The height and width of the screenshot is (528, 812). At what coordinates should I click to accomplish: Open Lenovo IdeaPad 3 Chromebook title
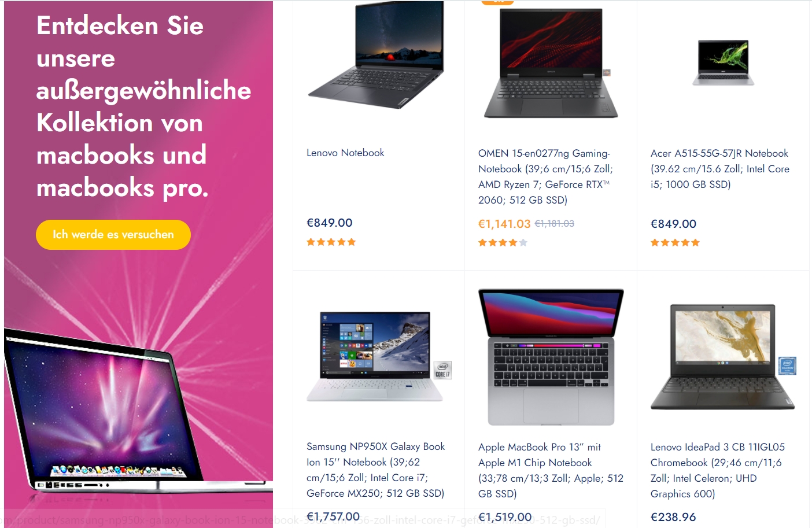(x=718, y=470)
